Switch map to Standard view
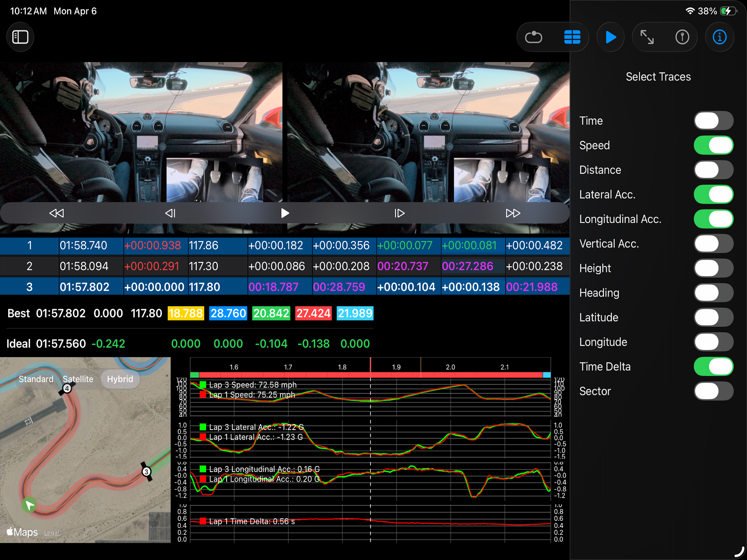Viewport: 747px width, 560px height. click(36, 379)
